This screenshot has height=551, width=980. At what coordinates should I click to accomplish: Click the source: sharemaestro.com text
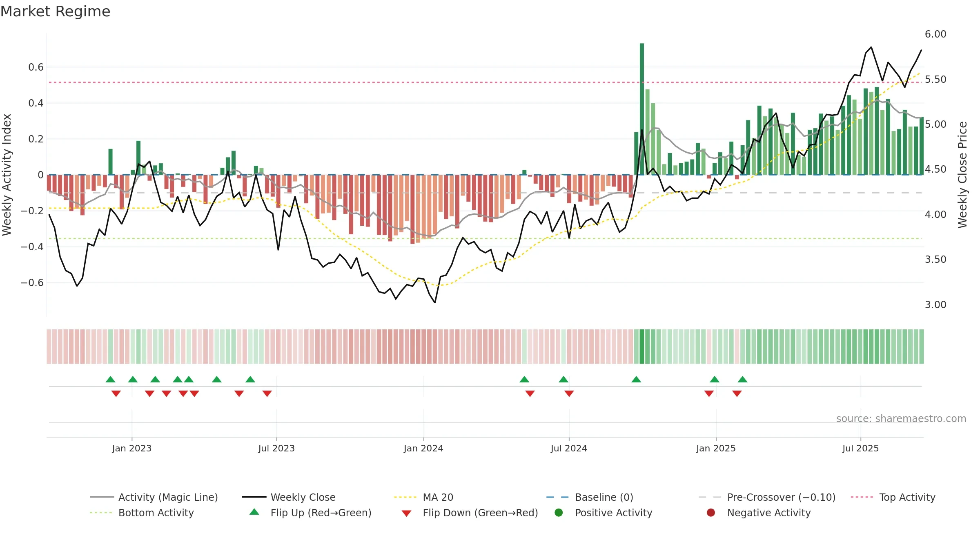pos(901,418)
